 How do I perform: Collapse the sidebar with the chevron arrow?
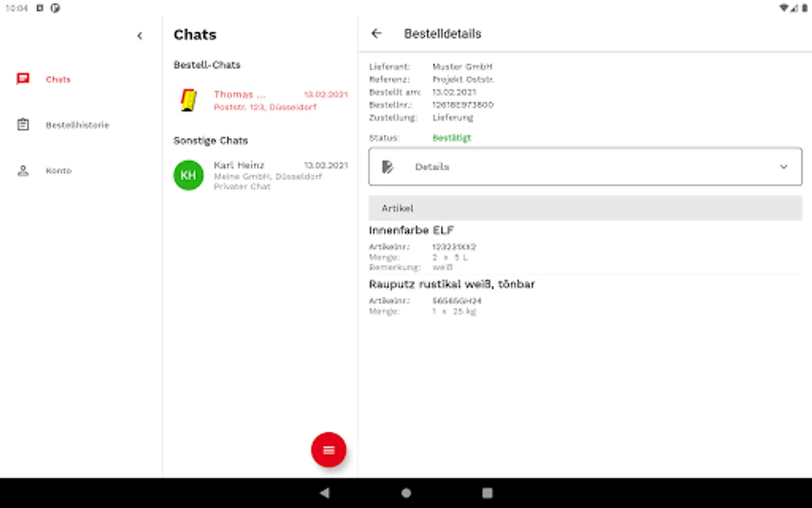tap(140, 36)
